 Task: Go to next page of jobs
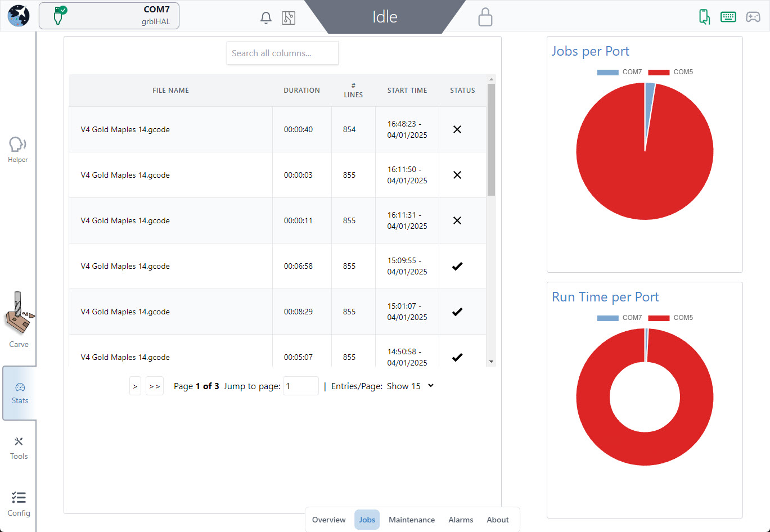135,386
